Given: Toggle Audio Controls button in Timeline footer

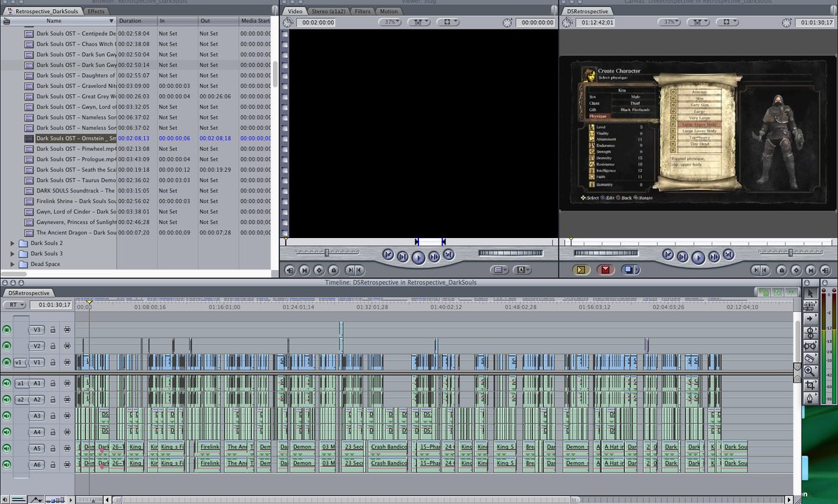Looking at the screenshot, I should pos(5,499).
